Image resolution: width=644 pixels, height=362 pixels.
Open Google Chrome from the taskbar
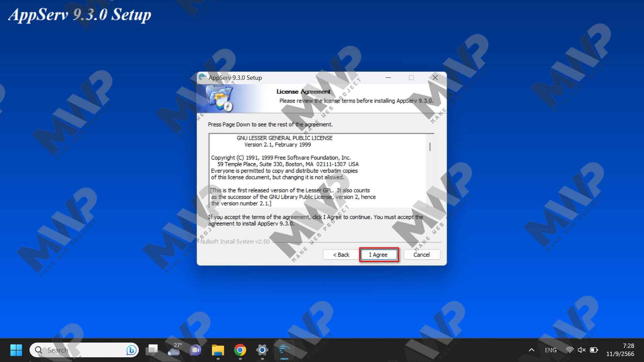(x=240, y=350)
